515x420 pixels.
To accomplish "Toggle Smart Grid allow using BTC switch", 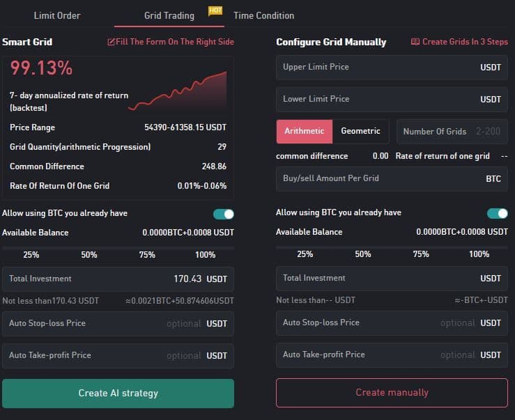I will point(224,214).
